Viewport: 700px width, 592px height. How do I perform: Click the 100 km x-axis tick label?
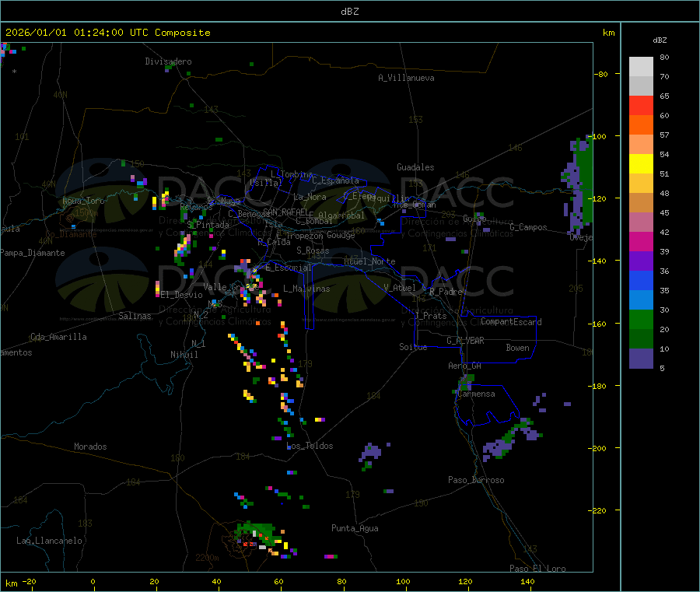point(403,581)
